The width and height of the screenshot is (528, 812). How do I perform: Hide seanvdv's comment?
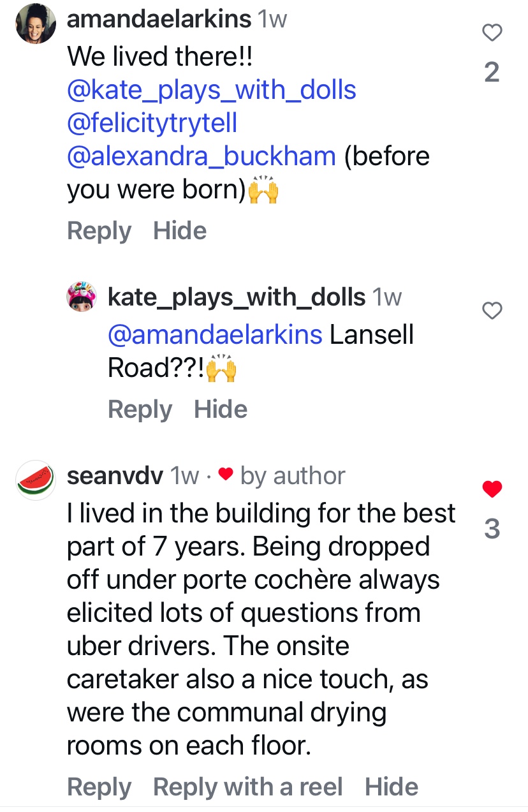point(392,787)
